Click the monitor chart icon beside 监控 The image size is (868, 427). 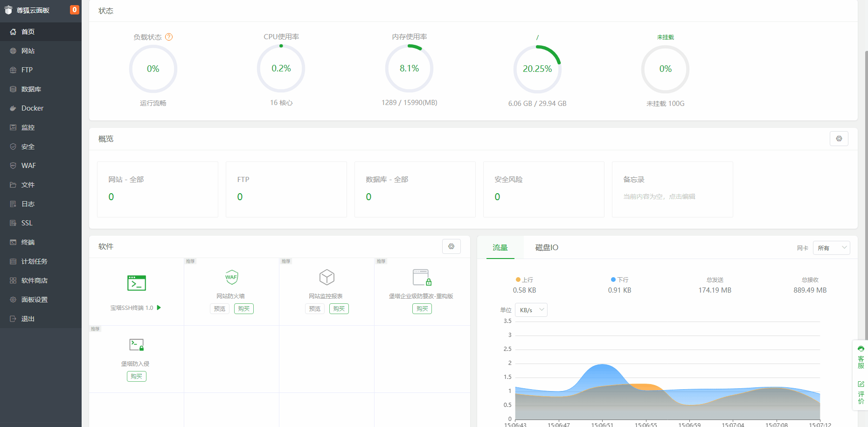pyautogui.click(x=13, y=127)
